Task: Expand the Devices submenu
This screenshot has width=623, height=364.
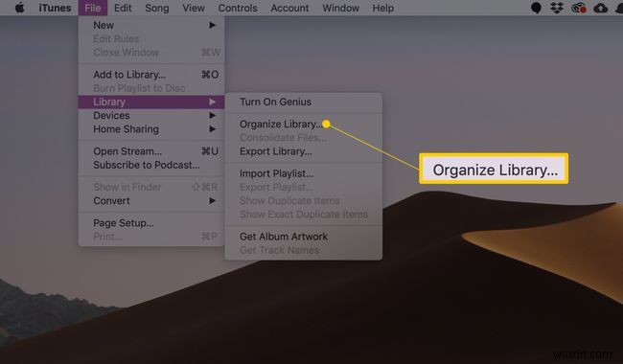Action: click(151, 116)
